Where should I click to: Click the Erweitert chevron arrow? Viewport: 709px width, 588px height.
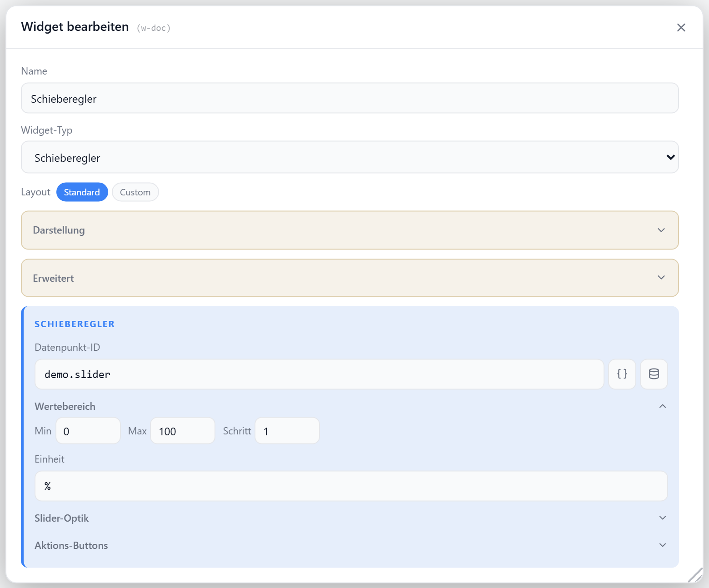[x=661, y=278]
